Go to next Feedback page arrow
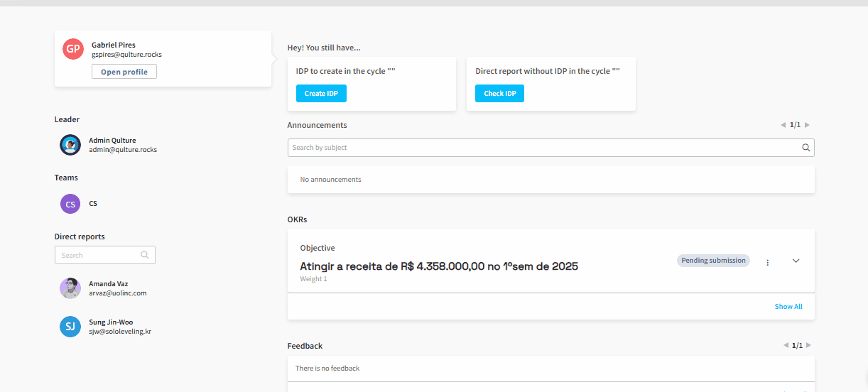The height and width of the screenshot is (392, 868). point(808,345)
